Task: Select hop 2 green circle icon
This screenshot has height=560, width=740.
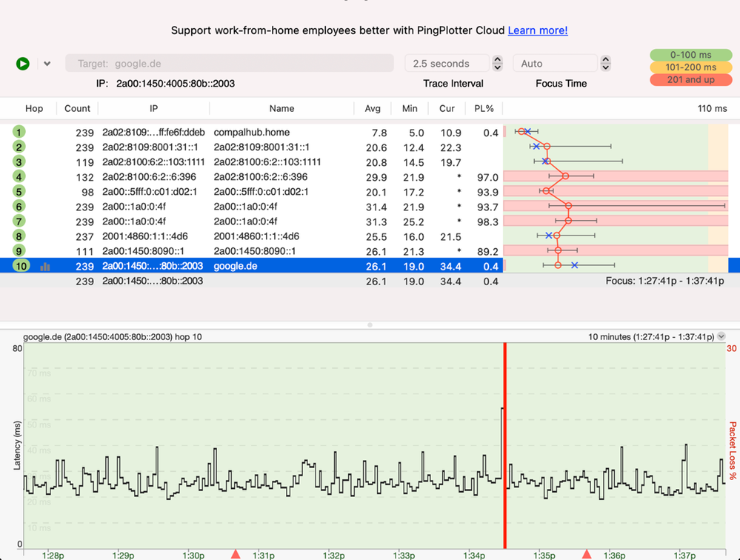Action: (x=19, y=147)
